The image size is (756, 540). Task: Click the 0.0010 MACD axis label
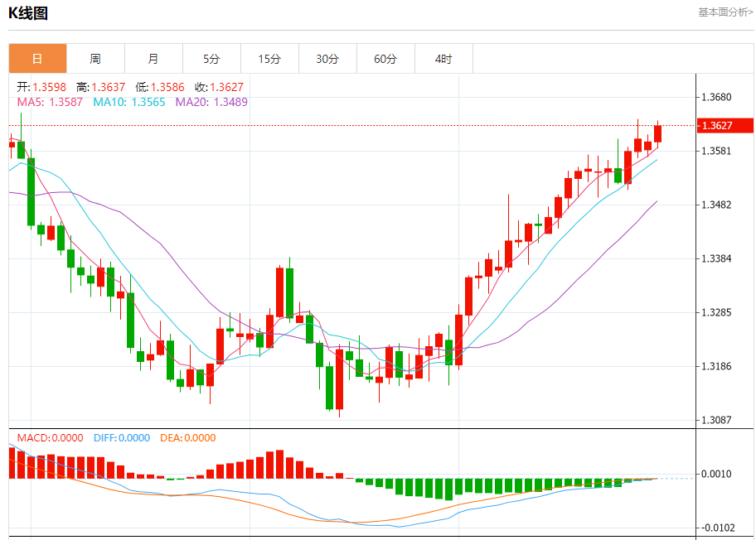point(716,474)
